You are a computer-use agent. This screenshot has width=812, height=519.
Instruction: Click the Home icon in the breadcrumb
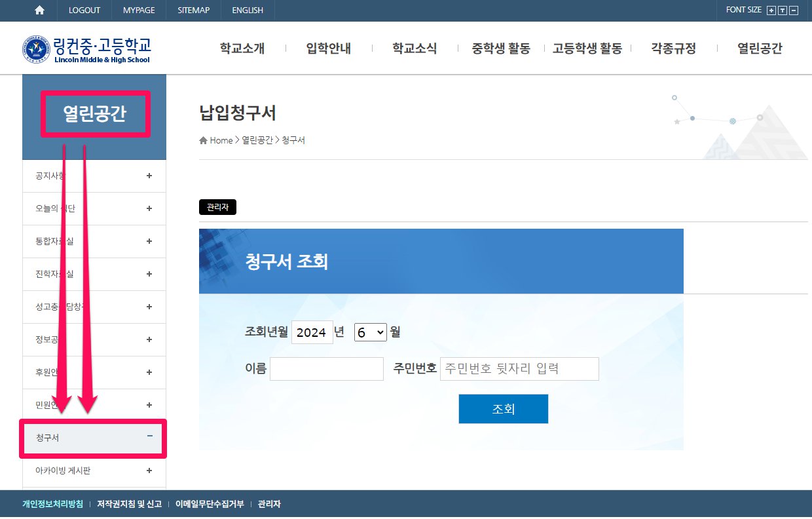tap(203, 140)
